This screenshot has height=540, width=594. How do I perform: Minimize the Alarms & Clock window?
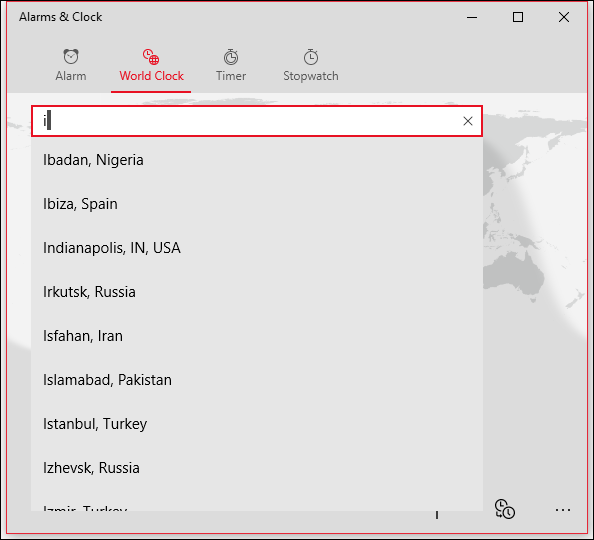coord(472,17)
